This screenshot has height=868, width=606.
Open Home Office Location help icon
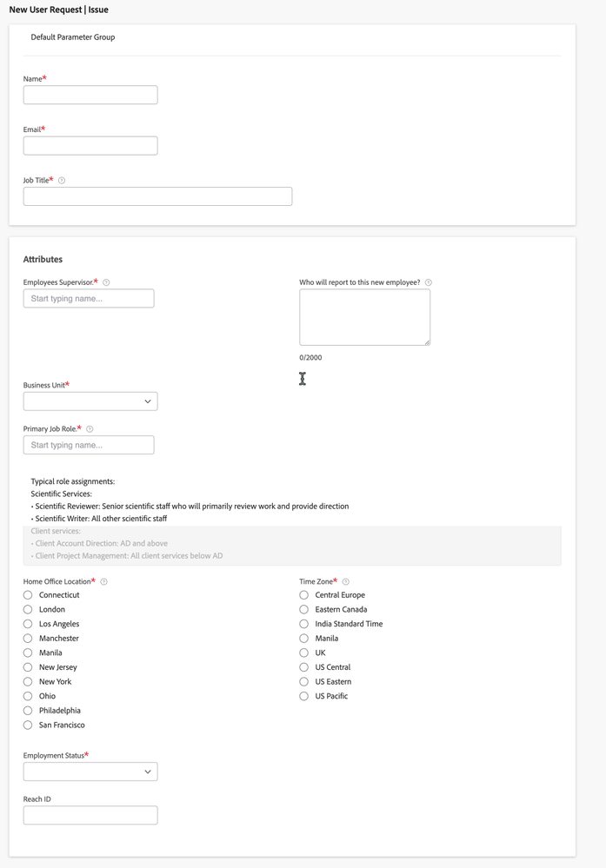coord(103,582)
